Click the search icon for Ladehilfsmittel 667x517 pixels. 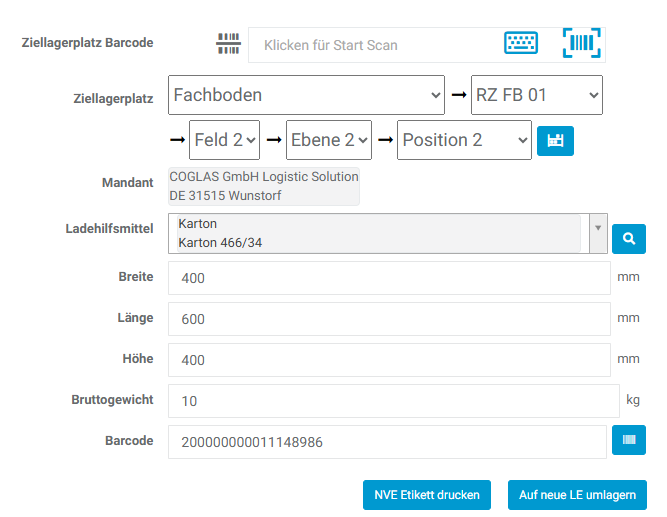(x=629, y=239)
